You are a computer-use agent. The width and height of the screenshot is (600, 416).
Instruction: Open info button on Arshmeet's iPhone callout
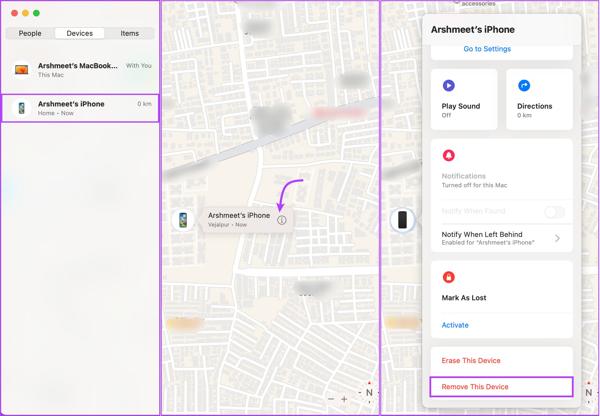click(282, 220)
